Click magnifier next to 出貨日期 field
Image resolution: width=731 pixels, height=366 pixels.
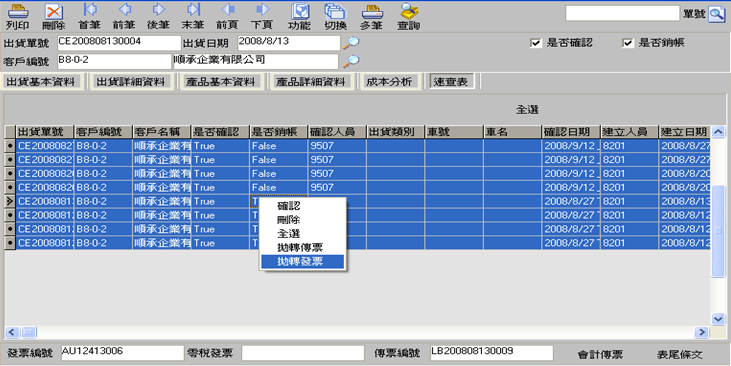coord(351,43)
